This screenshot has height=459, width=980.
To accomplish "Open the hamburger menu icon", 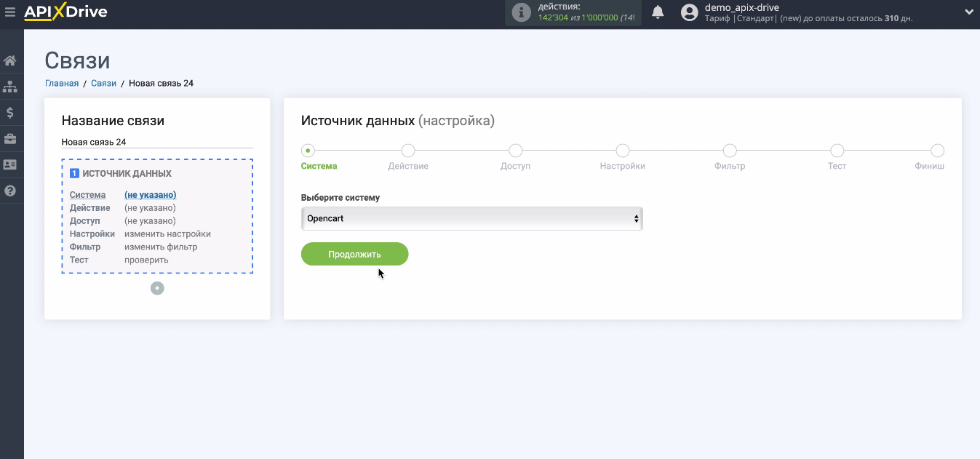I will point(10,12).
